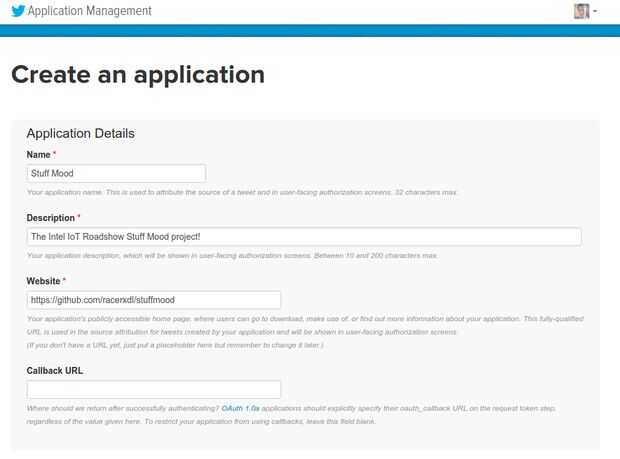Click the user profile avatar

pos(581,11)
